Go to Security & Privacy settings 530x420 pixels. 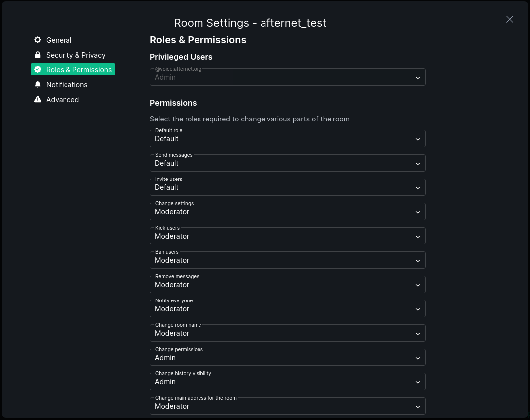click(x=75, y=55)
